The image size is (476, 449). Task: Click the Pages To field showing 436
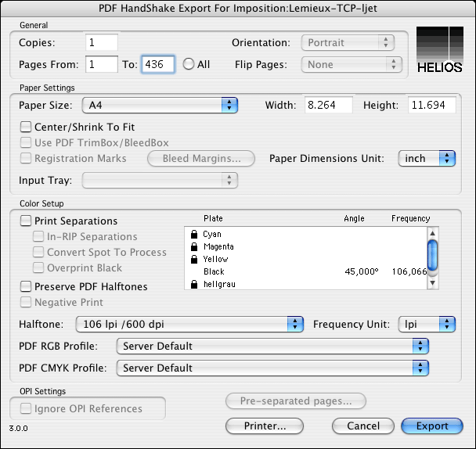pos(158,64)
